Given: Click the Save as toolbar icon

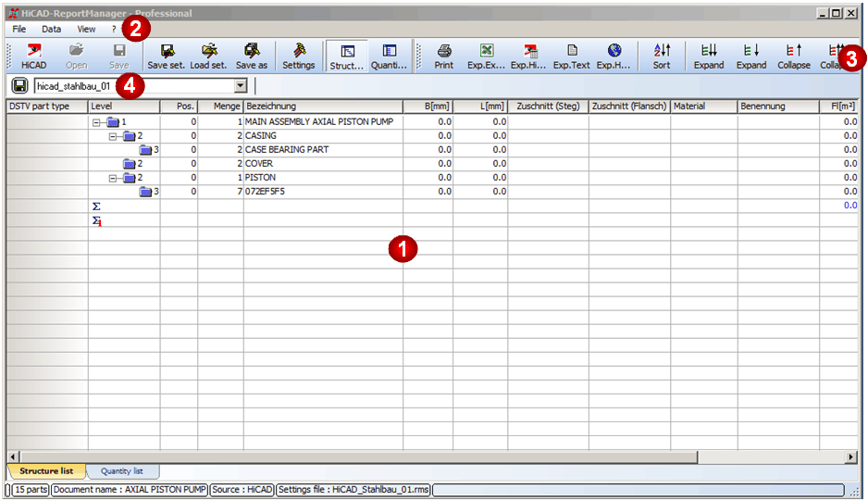Looking at the screenshot, I should (x=251, y=56).
